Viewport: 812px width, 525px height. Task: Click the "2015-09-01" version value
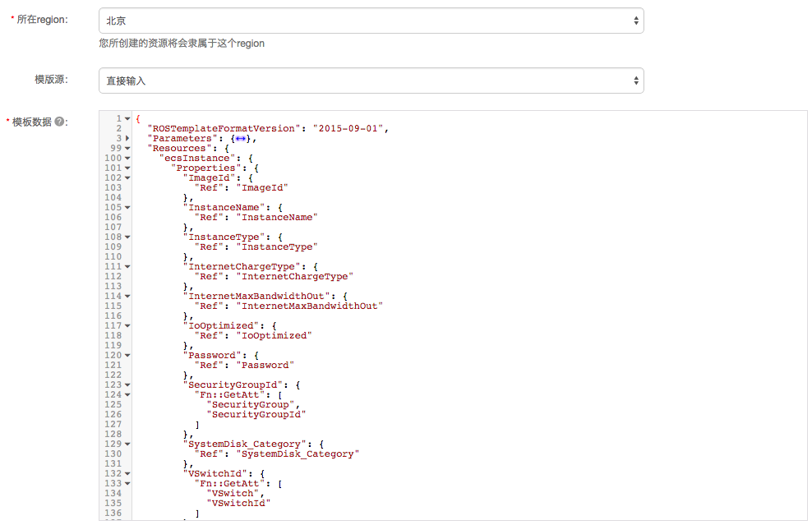348,128
